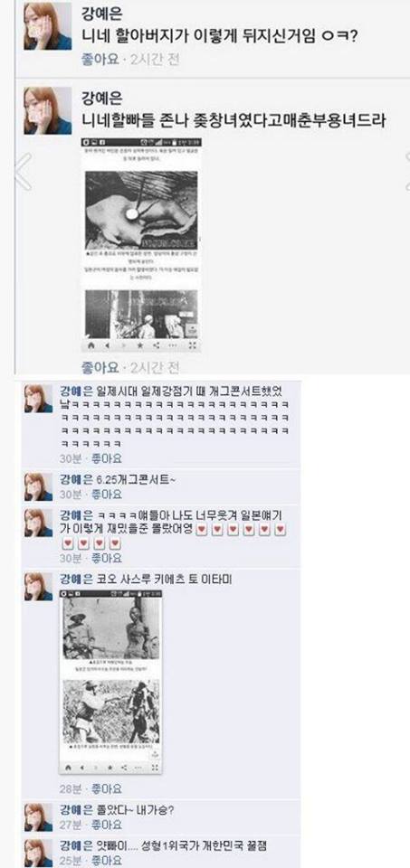
Task: Click the star bookmark icon in the upper screenshot's toolbar
Action: point(140,345)
